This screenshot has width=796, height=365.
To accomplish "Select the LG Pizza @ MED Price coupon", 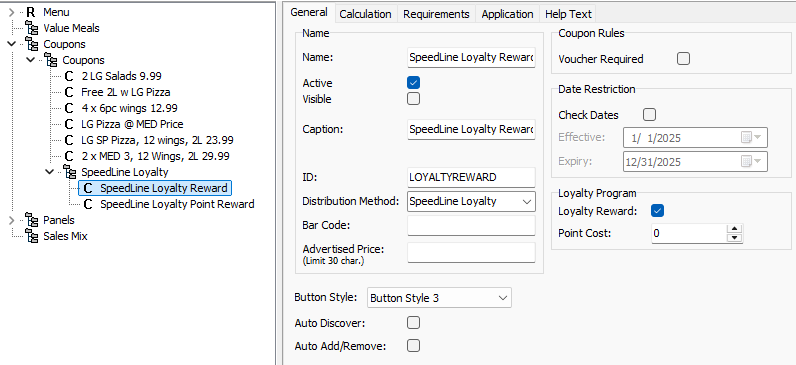I will pos(132,124).
